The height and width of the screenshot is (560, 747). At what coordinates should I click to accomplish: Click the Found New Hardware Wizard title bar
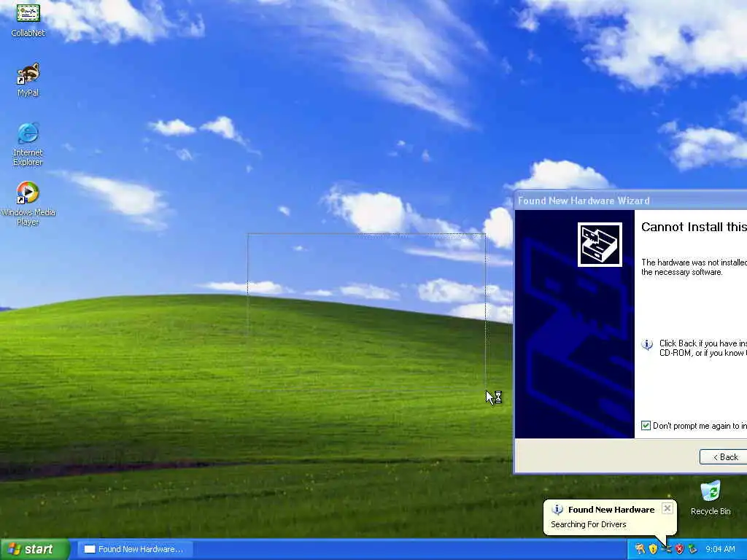[631, 201]
